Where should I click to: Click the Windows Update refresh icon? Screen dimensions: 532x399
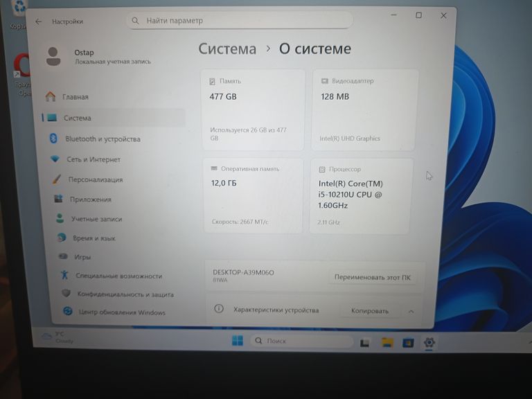pos(68,311)
